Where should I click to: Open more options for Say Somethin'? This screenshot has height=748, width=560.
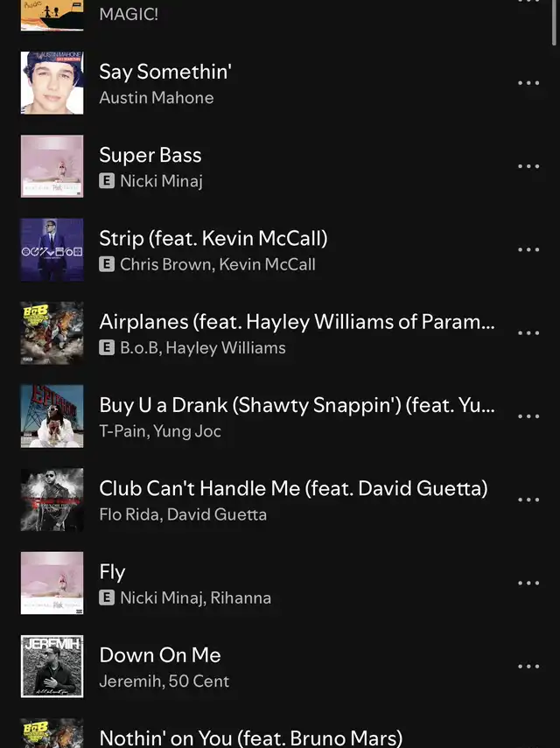528,83
